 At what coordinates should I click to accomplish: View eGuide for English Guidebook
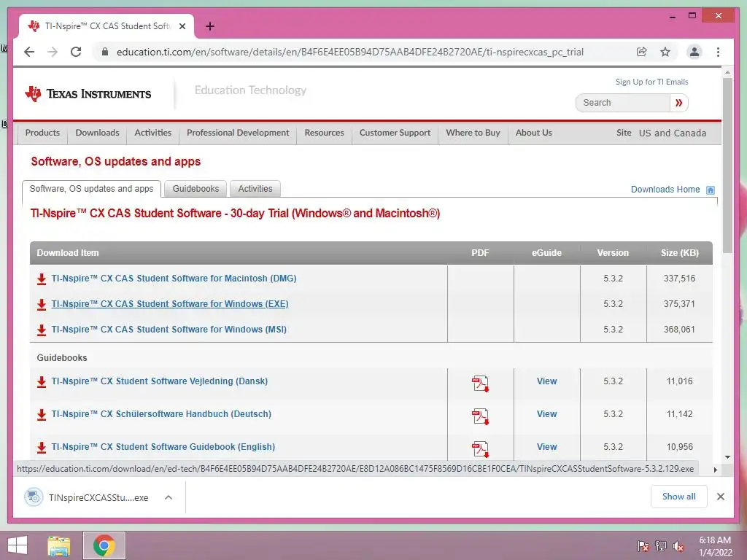[x=546, y=447]
